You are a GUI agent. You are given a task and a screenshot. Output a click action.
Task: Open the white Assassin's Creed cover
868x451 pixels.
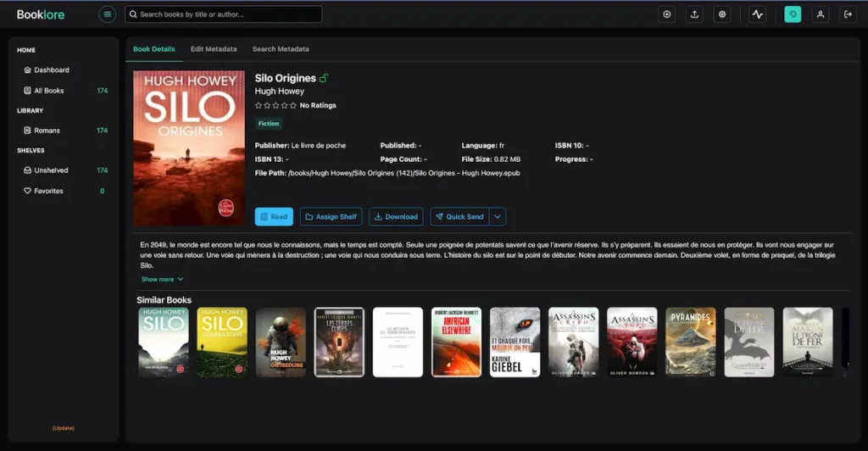(574, 342)
